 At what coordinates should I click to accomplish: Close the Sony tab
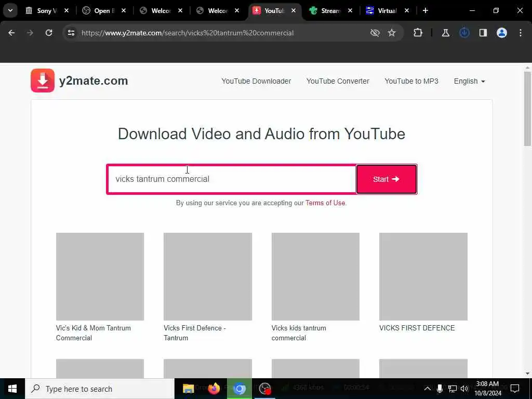coord(66,10)
